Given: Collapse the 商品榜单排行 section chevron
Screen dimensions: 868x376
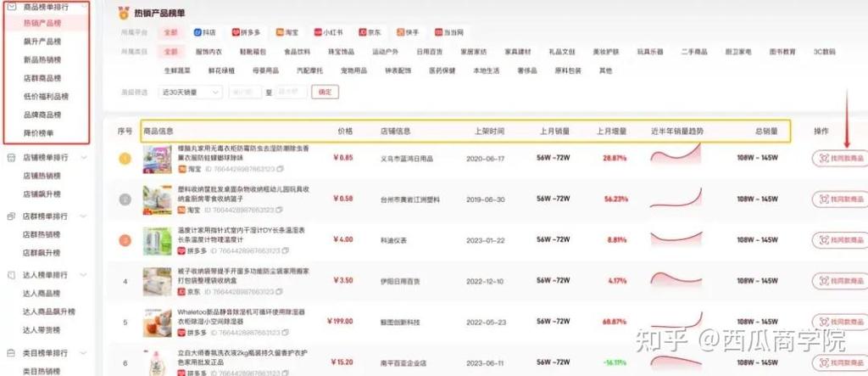Looking at the screenshot, I should click(84, 7).
